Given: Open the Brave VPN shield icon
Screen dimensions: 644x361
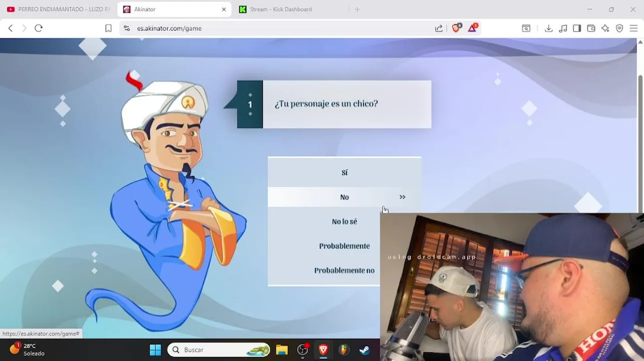Looking at the screenshot, I should (619, 29).
